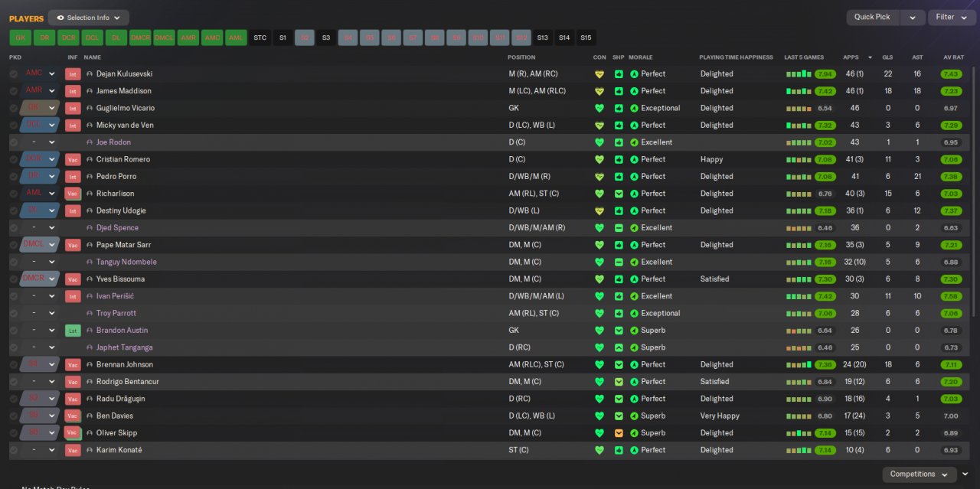This screenshot has height=489, width=980.
Task: Sort by APPS column header
Action: pos(851,57)
